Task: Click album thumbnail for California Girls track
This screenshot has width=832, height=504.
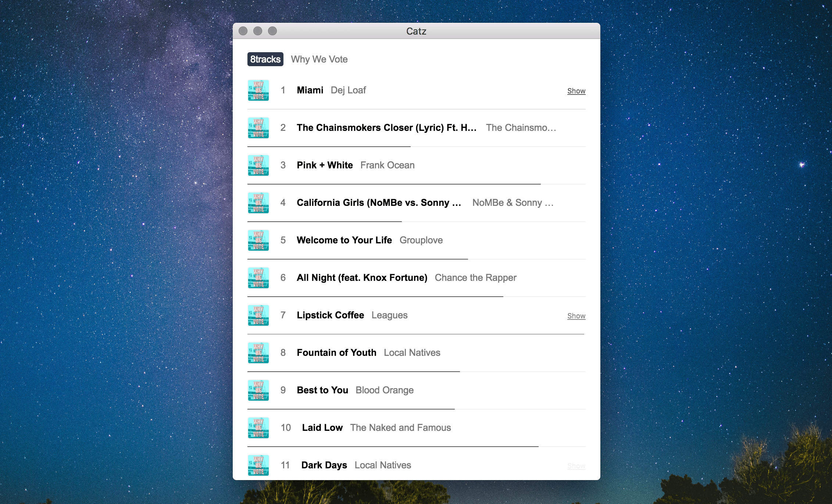Action: pos(258,203)
